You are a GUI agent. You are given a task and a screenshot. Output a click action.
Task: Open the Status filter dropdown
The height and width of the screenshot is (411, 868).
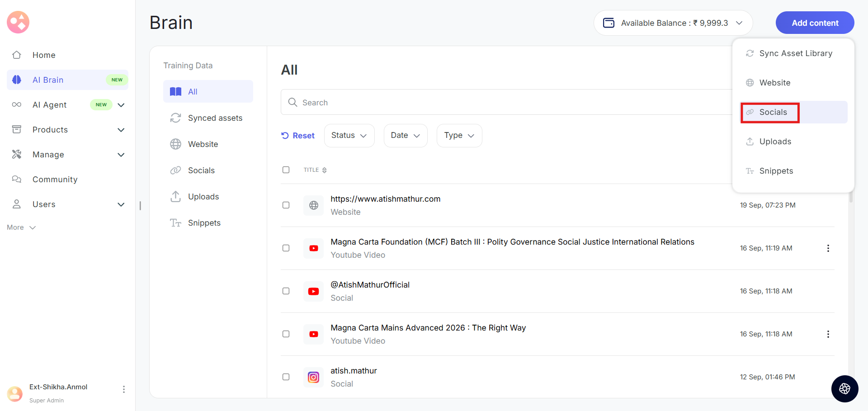pos(349,136)
